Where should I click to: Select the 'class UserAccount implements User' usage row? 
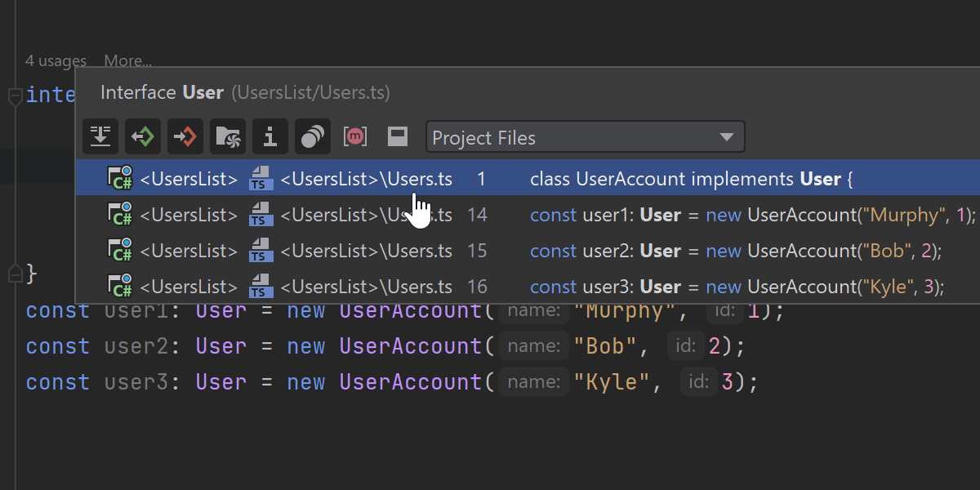pos(690,179)
